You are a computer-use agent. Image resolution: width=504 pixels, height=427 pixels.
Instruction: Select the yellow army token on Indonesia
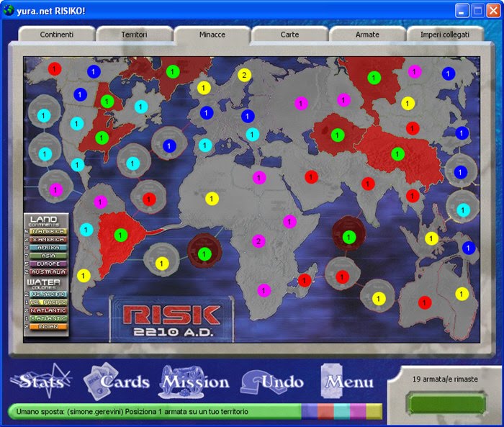(x=431, y=238)
